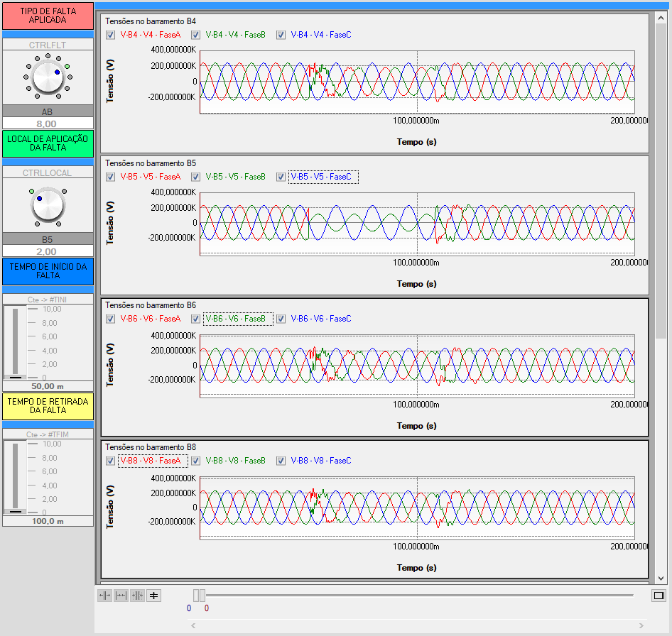672x636 pixels.
Task: Hide the V-B5 - V5 - FaseC trace
Action: [281, 177]
